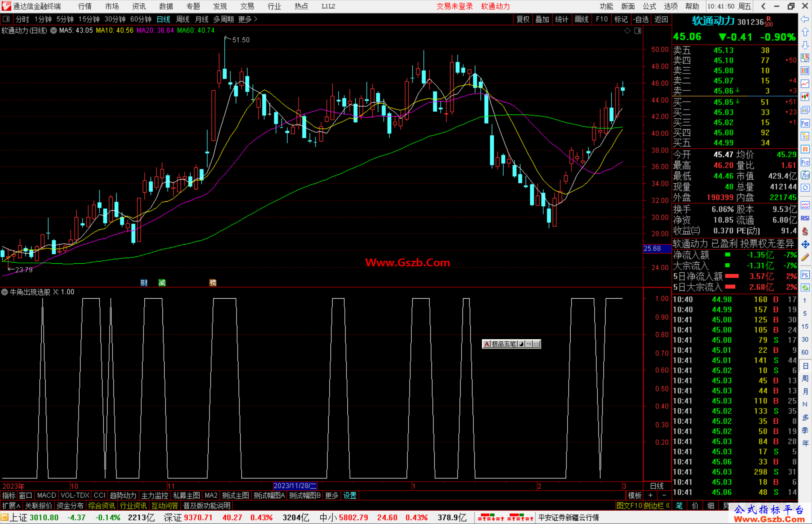Viewport: 812px width, 524px height.
Task: Open the 行情 menu
Action: pos(85,6)
